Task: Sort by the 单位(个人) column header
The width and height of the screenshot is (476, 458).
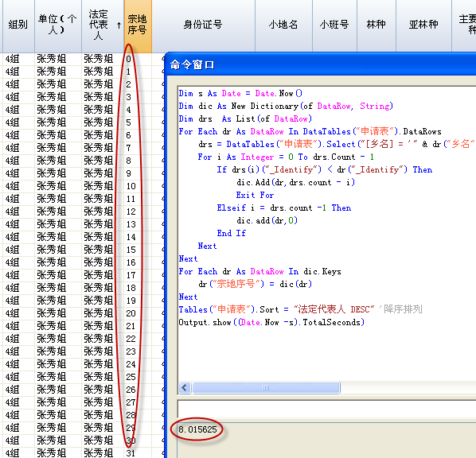Action: [x=57, y=25]
